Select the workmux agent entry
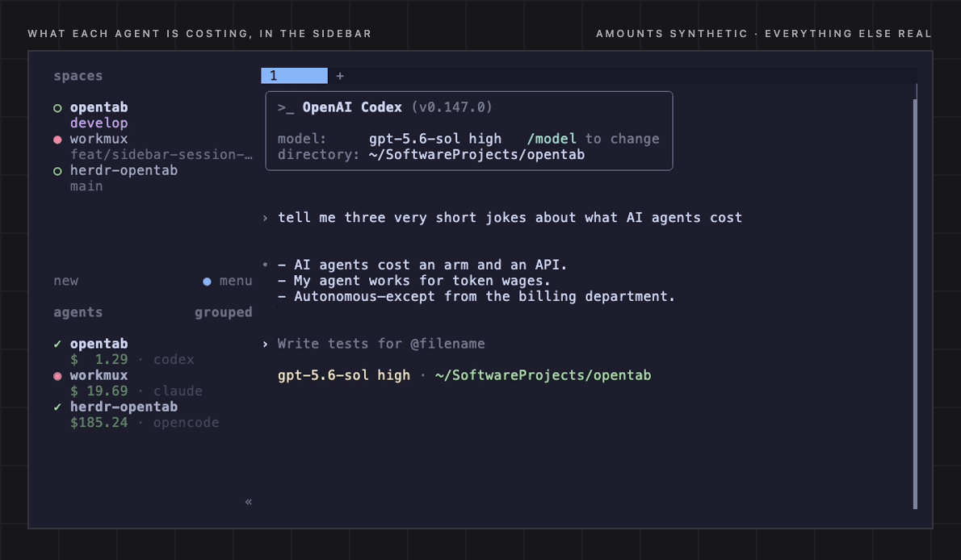The width and height of the screenshot is (961, 560). [99, 375]
